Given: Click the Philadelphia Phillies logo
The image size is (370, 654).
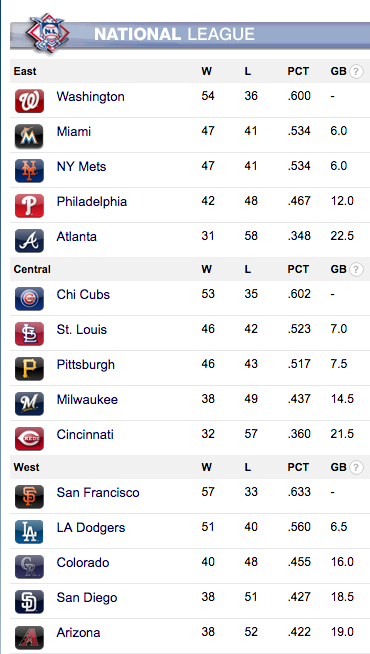Looking at the screenshot, I should pyautogui.click(x=29, y=206).
